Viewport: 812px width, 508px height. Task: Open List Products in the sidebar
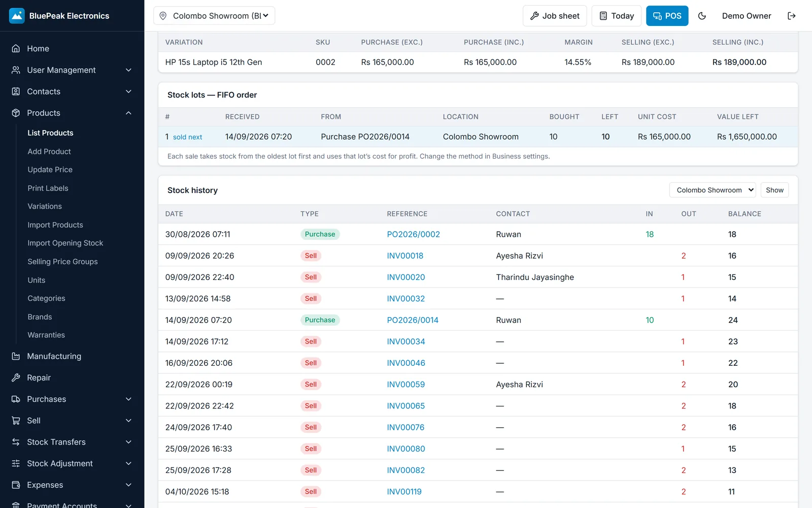point(50,133)
